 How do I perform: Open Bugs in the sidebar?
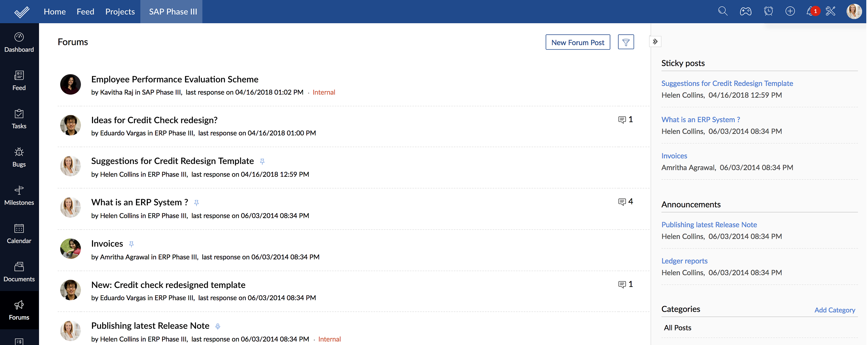coord(19,157)
